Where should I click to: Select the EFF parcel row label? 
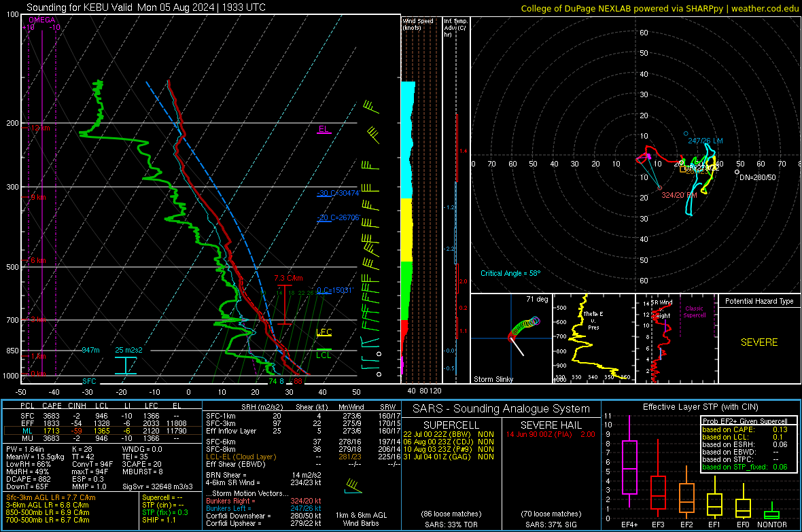(x=28, y=423)
